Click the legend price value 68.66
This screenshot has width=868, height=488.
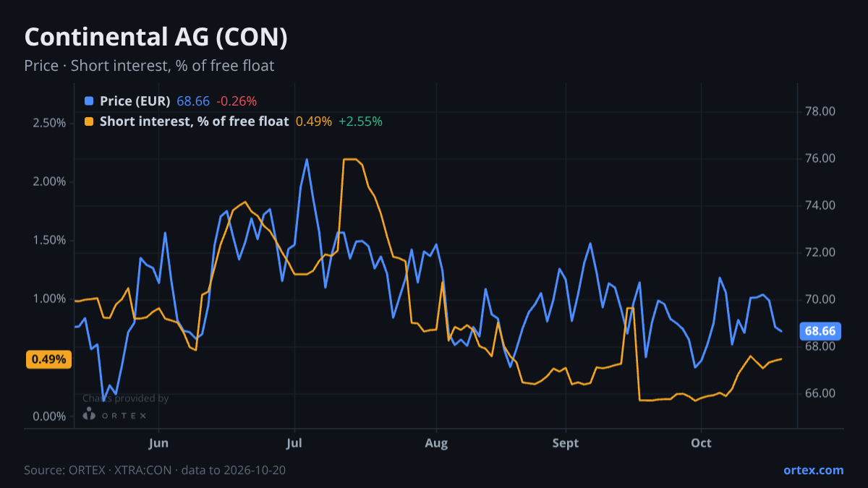193,101
